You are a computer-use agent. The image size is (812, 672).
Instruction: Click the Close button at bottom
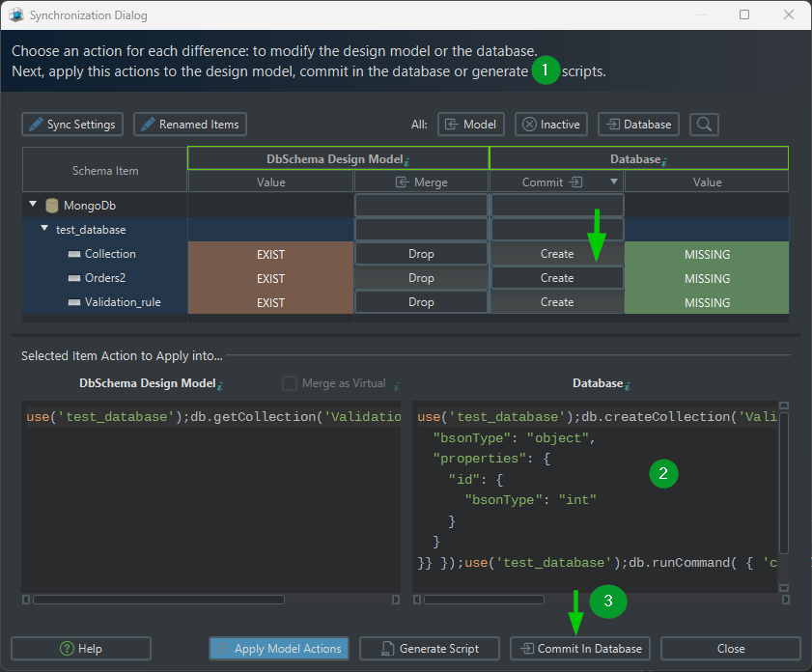click(x=731, y=648)
